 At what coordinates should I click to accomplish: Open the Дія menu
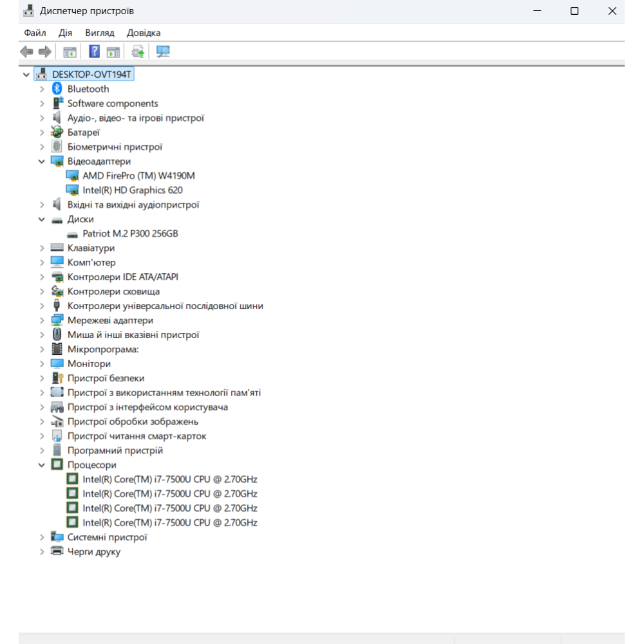click(x=65, y=33)
